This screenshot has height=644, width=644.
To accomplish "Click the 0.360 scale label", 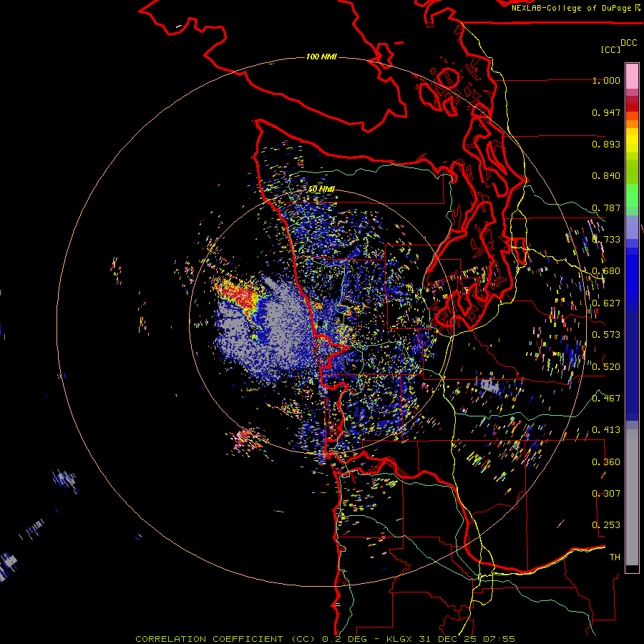I will click(606, 462).
